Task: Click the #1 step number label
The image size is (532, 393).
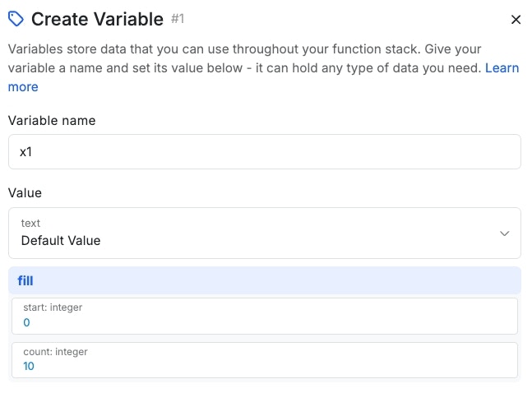Action: [x=178, y=19]
